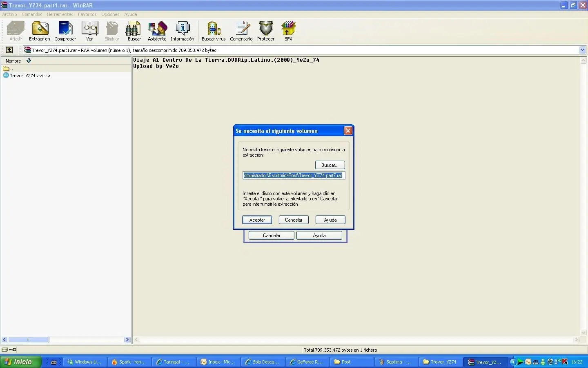Click the SFX toolbar icon

(x=288, y=29)
